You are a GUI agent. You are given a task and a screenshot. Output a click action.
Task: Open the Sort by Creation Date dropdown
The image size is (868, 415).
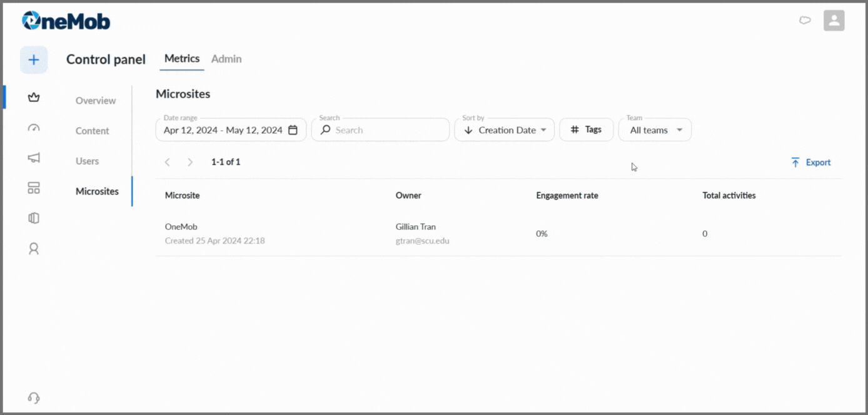pyautogui.click(x=504, y=130)
